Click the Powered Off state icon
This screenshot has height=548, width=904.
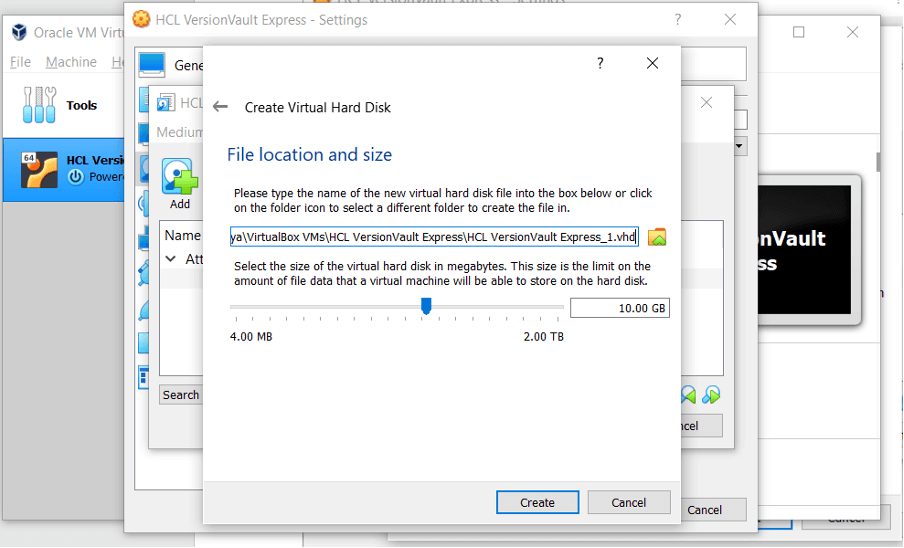(75, 177)
